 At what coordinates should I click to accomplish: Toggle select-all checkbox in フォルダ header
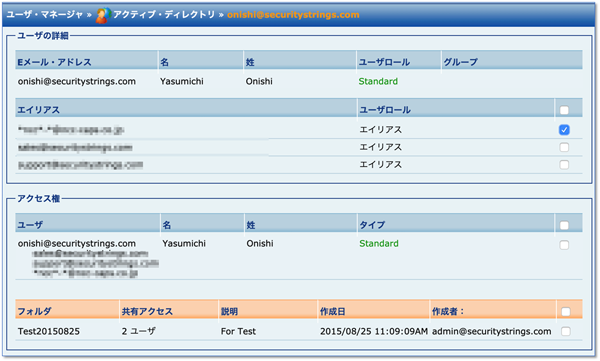566,312
